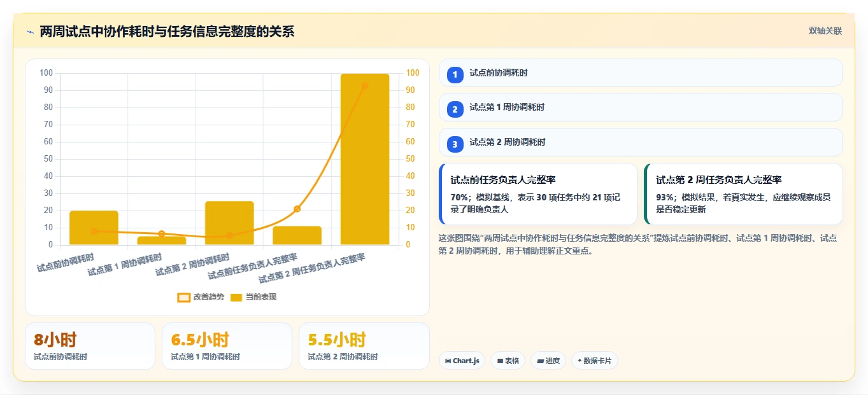This screenshot has height=395, width=868.
Task: Click the right axis value 50
Action: click(x=411, y=159)
